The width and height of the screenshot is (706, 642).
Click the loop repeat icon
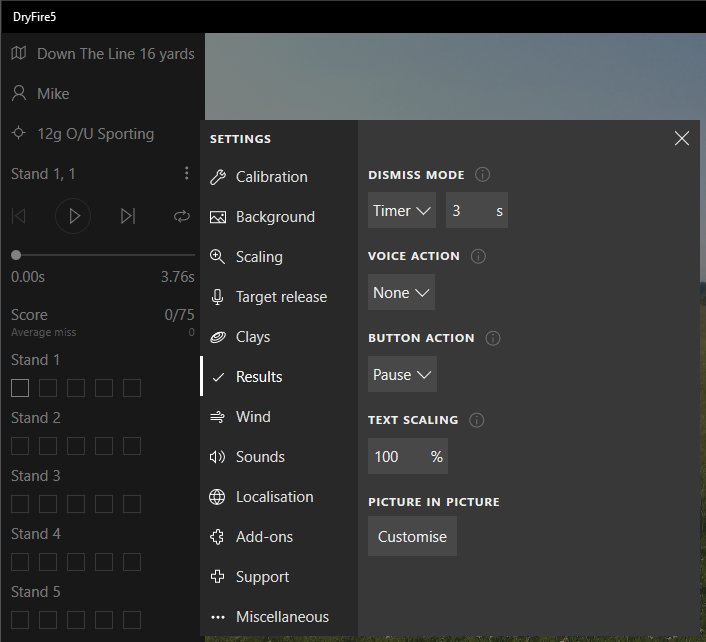tap(181, 216)
